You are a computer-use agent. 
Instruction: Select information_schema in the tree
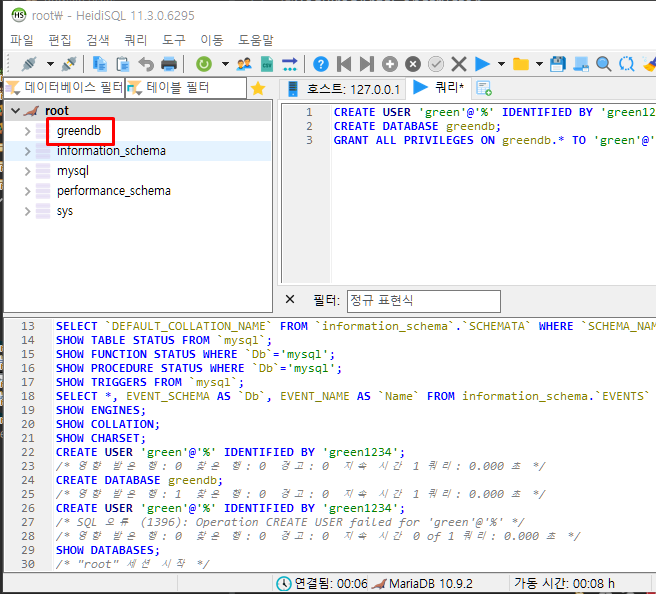tap(111, 151)
